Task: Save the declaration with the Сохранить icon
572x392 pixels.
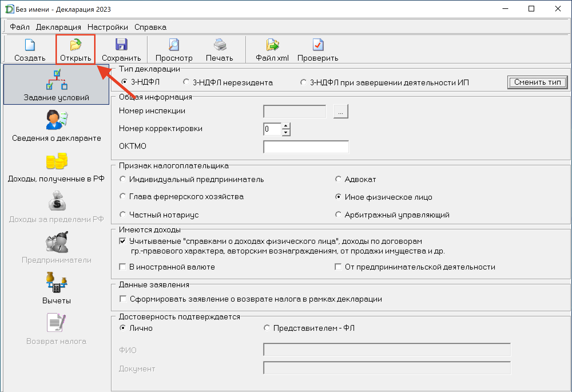Action: tap(121, 45)
